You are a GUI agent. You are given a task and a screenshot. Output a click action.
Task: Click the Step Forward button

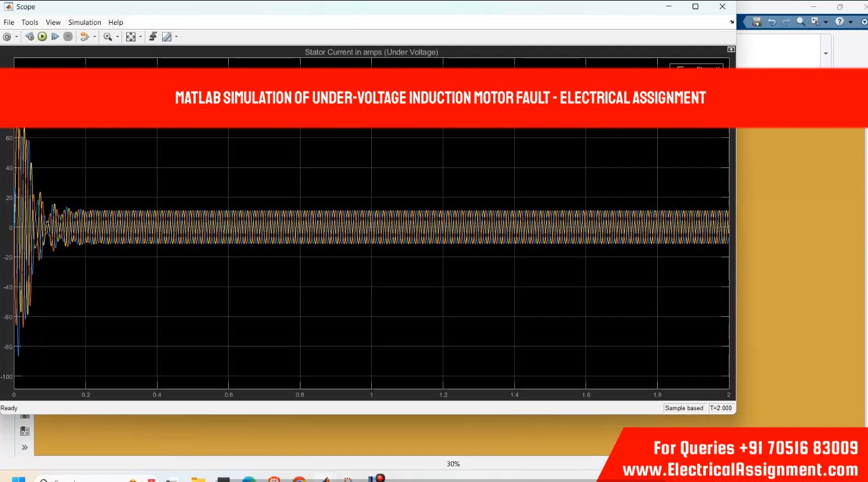tap(55, 36)
